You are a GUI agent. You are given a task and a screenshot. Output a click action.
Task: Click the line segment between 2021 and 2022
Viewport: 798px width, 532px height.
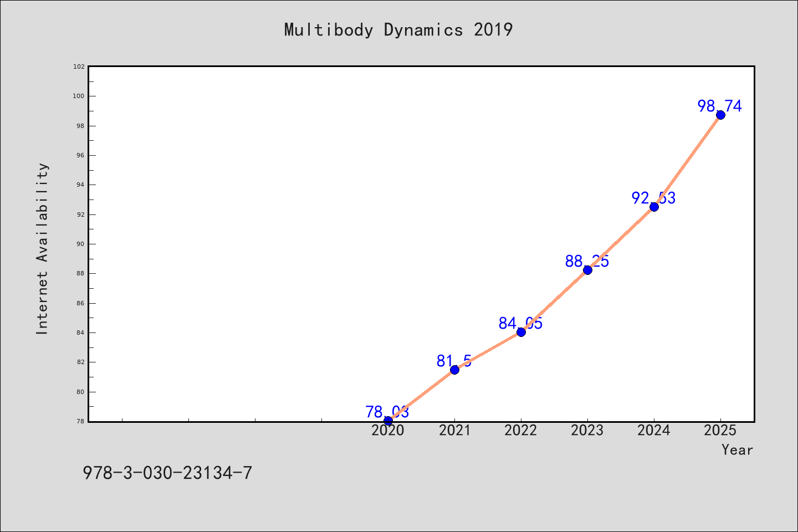(488, 351)
